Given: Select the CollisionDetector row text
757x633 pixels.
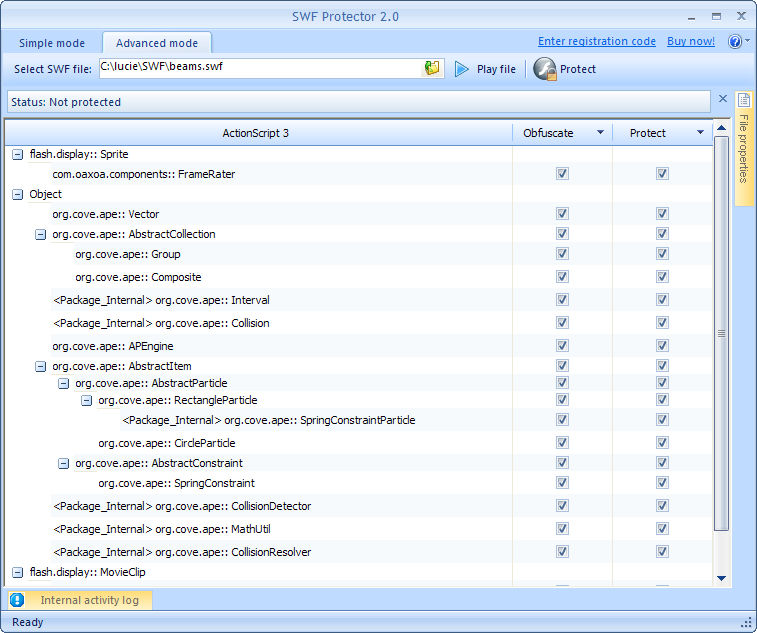Looking at the screenshot, I should (x=182, y=506).
